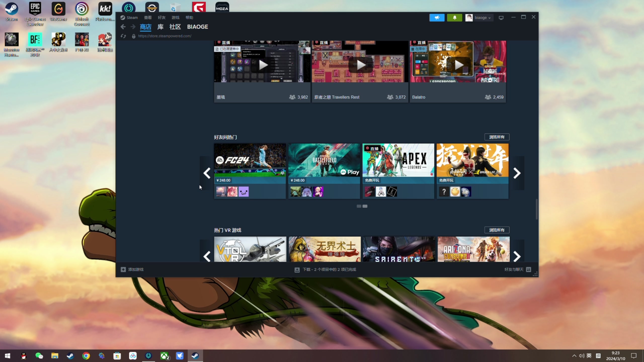This screenshot has height=362, width=644.
Task: Go back with the navigation arrow
Action: 123,27
